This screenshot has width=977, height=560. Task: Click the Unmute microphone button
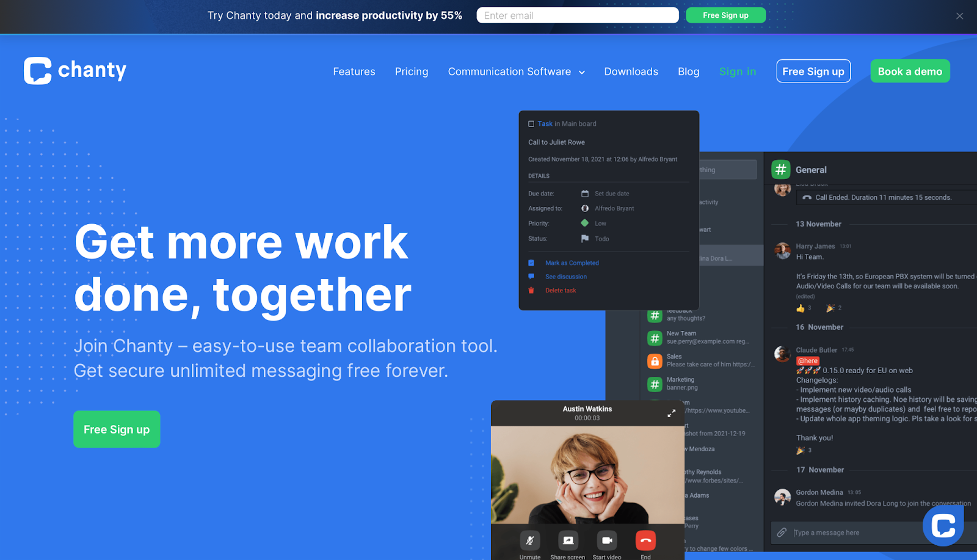pos(530,540)
